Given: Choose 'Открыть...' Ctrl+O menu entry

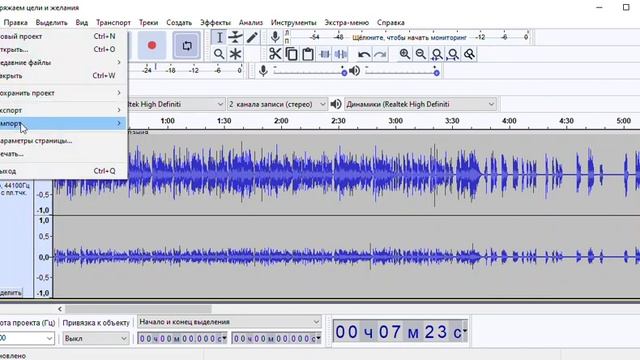Looking at the screenshot, I should click(x=62, y=49).
